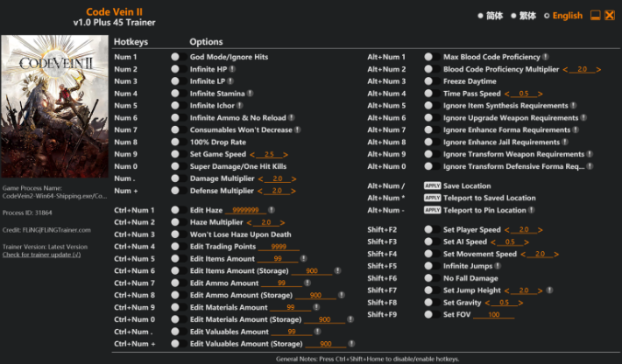
Task: Click info icon beside Edit Materials Amount (Storage)
Action: click(x=350, y=319)
